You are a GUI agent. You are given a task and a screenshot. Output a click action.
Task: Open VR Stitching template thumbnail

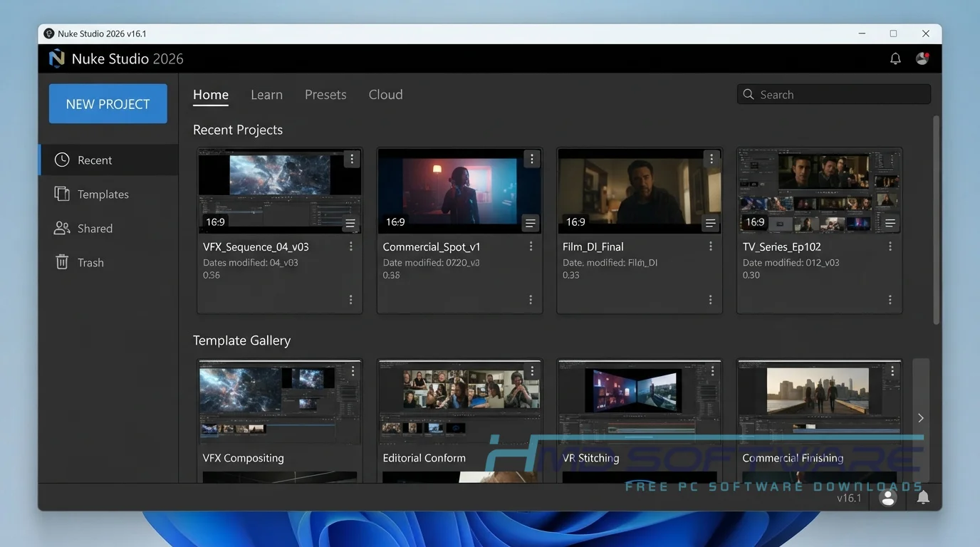pos(639,402)
